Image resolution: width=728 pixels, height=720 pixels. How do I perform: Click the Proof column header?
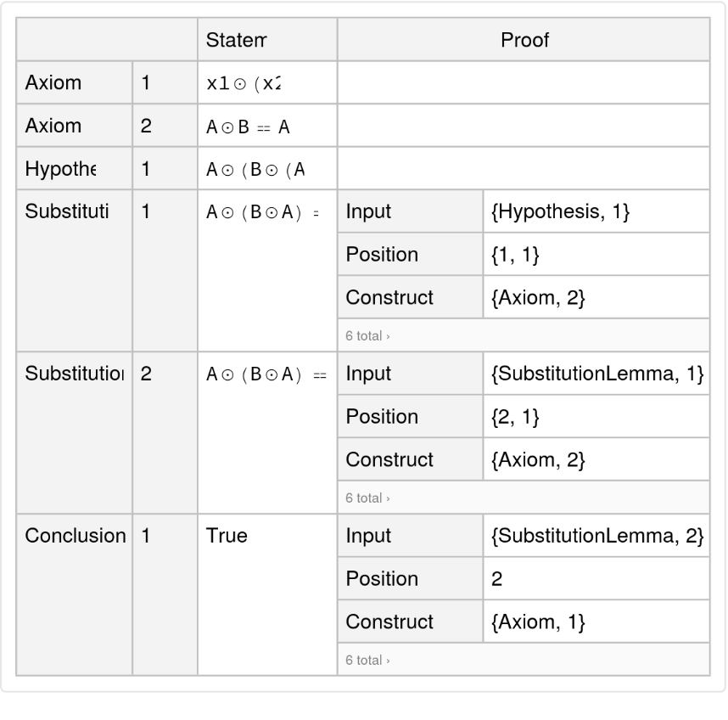pos(524,40)
